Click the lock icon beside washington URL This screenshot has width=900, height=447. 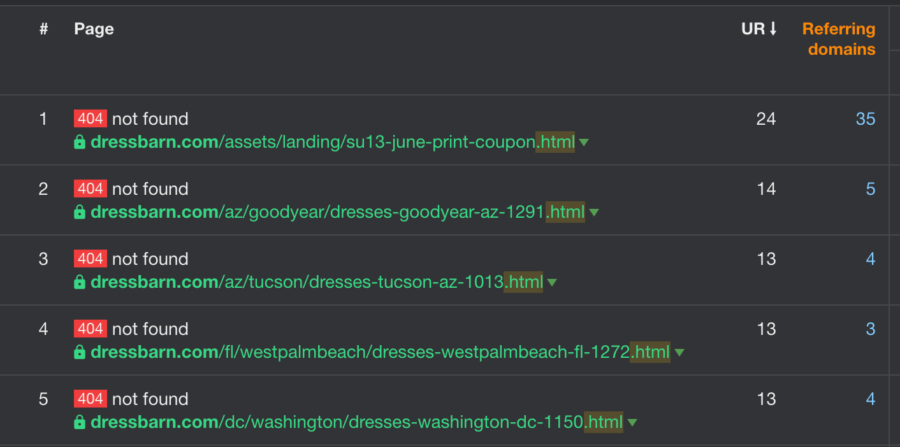click(x=80, y=422)
